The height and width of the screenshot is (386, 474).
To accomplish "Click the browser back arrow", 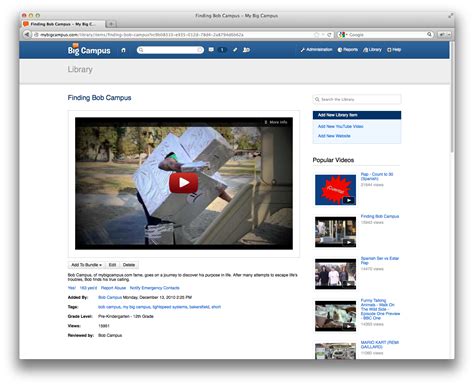I will pyautogui.click(x=27, y=34).
